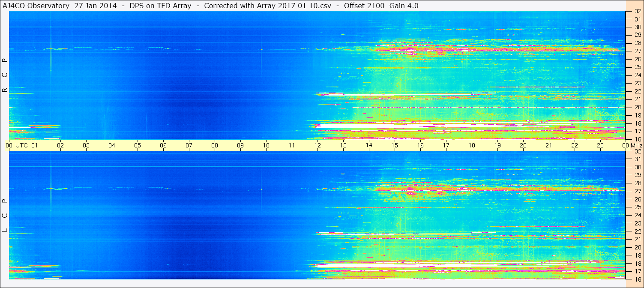Select the 30 MHz label in LCP panel
Viewport: 644px width, 288px height.
(x=638, y=167)
